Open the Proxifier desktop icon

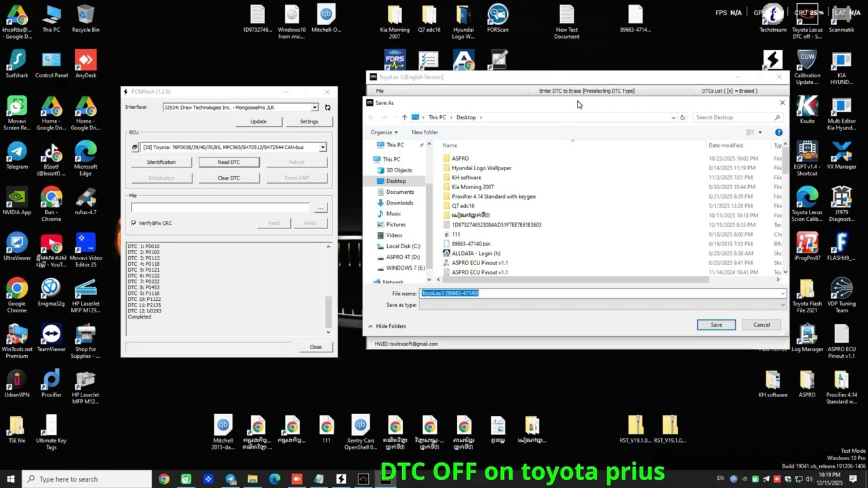click(x=51, y=384)
